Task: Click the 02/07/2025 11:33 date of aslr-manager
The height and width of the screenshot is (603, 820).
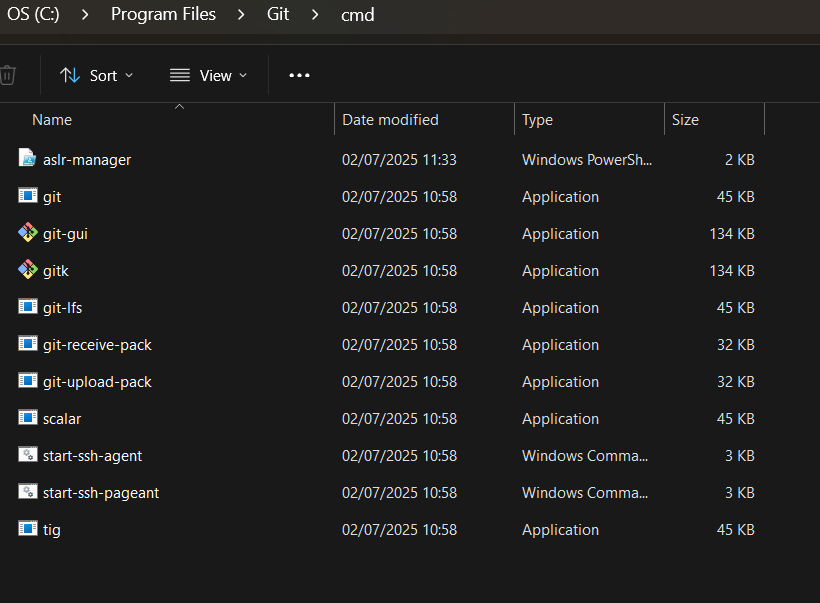Action: [399, 160]
